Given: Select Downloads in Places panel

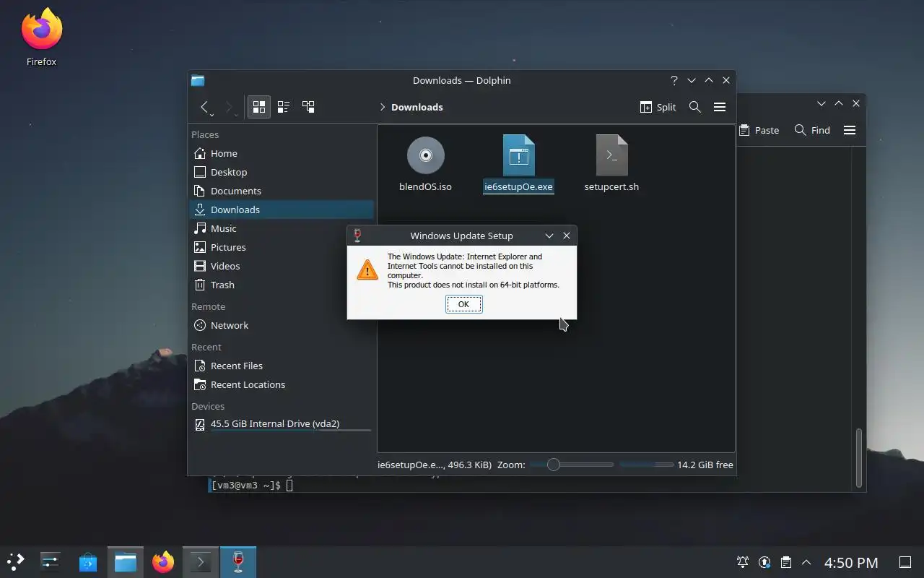Looking at the screenshot, I should pyautogui.click(x=282, y=210).
